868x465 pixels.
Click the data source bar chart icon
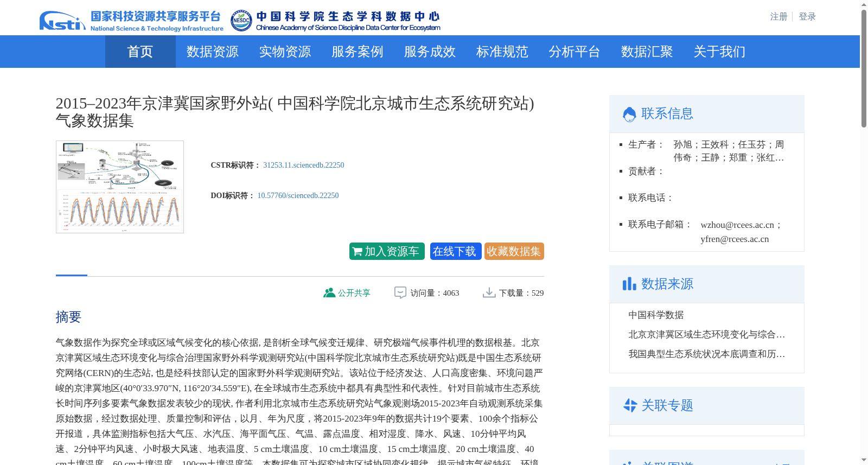[x=629, y=284]
